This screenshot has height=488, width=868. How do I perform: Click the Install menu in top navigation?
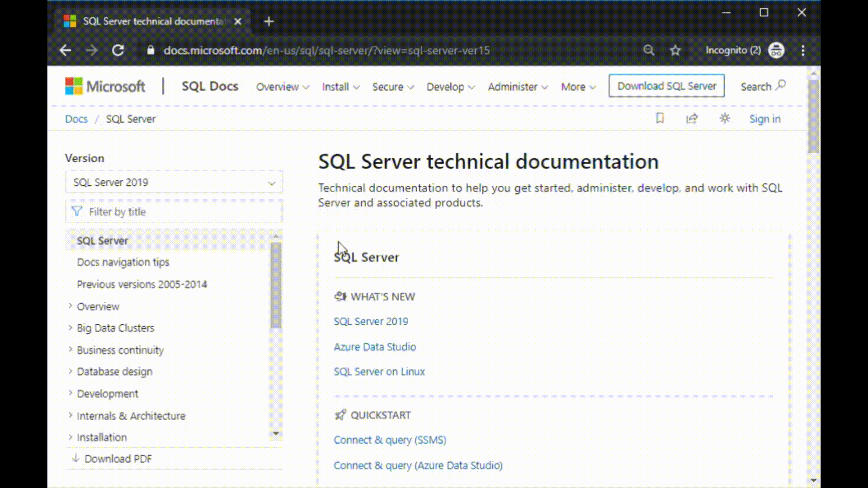tap(340, 86)
